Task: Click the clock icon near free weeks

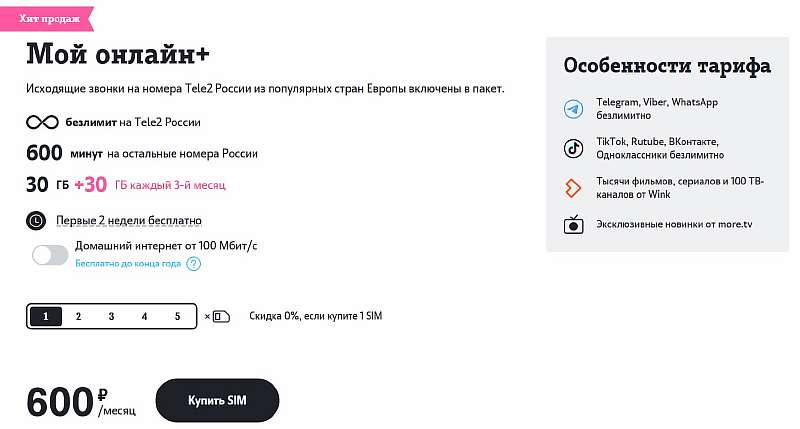Action: [36, 220]
